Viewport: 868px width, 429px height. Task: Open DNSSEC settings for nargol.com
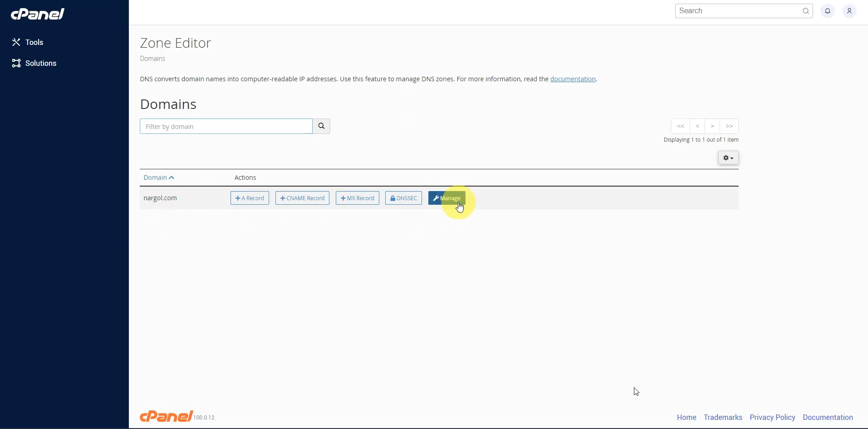pyautogui.click(x=403, y=198)
